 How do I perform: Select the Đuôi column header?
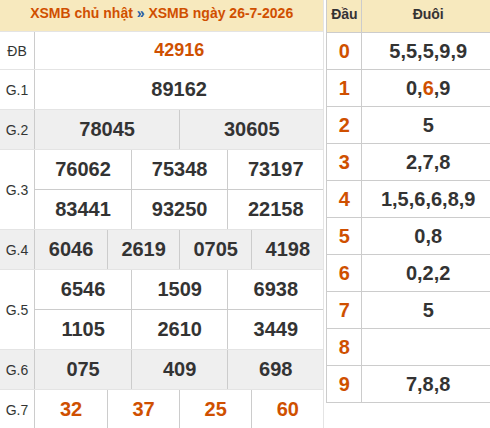pyautogui.click(x=428, y=14)
